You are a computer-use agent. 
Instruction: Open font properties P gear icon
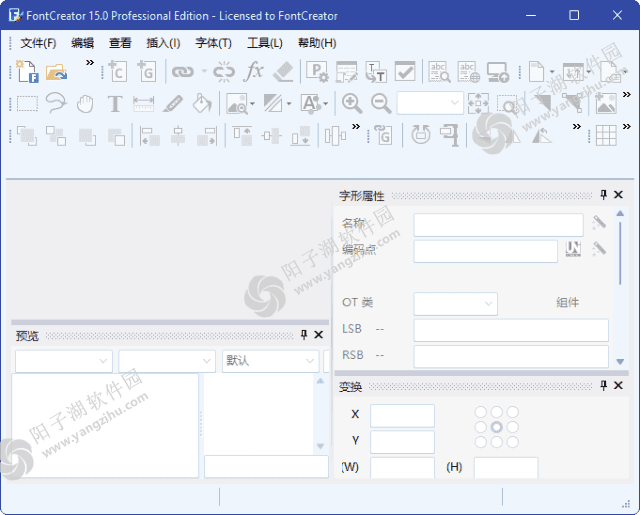pos(317,72)
